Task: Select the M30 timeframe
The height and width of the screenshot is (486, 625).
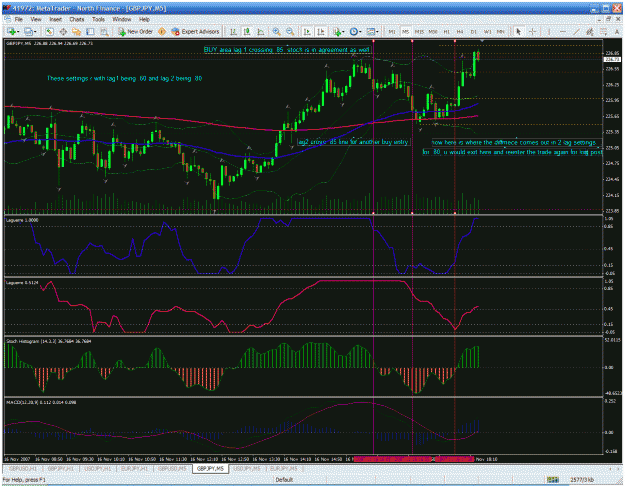Action: (433, 32)
